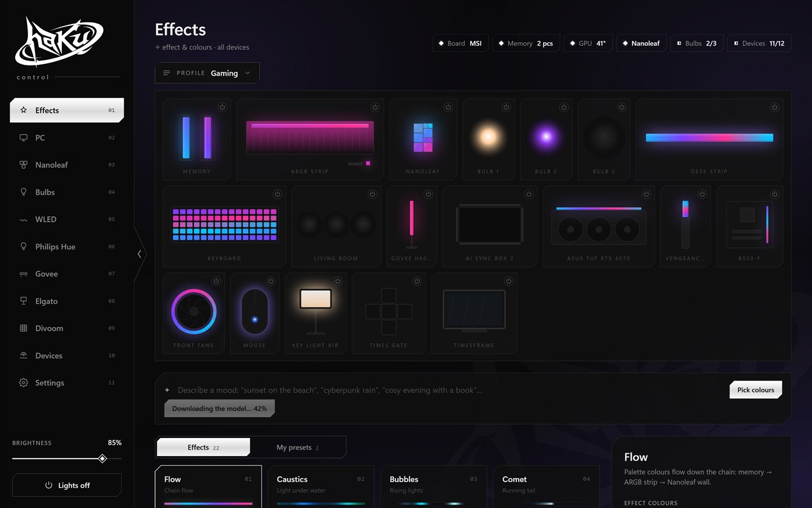Click the lamp icon beside Elgato
Viewport: 812px width, 508px height.
click(24, 301)
